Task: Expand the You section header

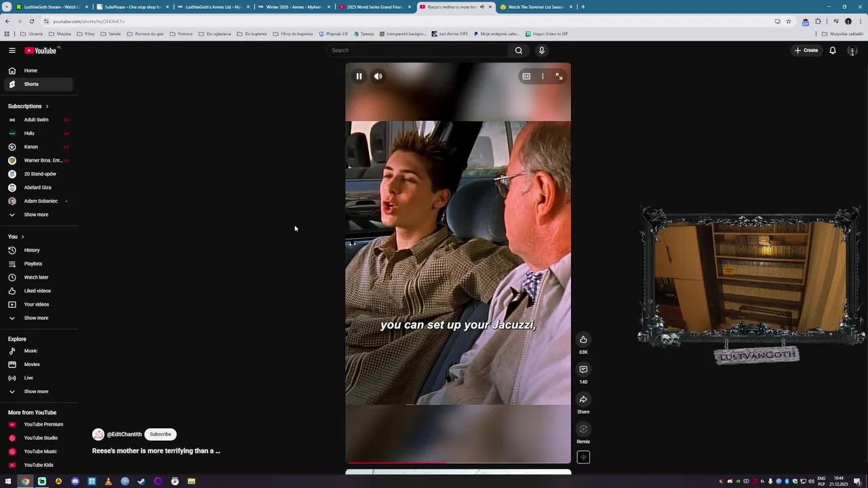Action: 16,237
